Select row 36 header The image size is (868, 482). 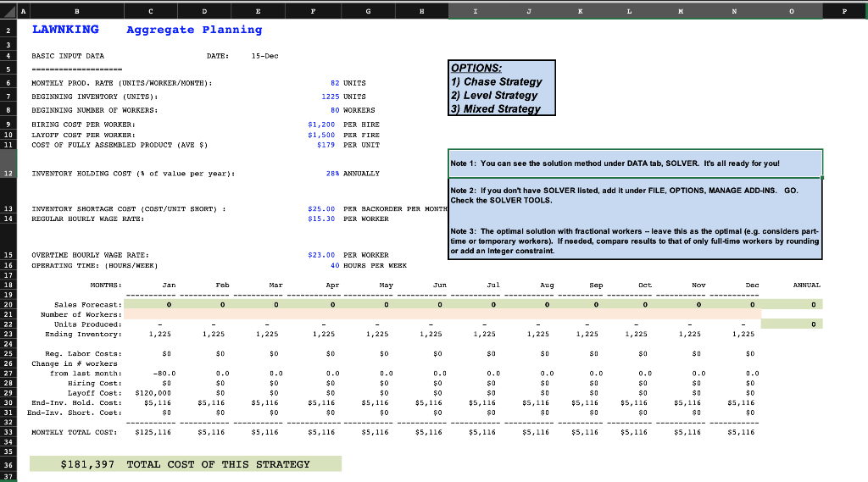[8, 465]
